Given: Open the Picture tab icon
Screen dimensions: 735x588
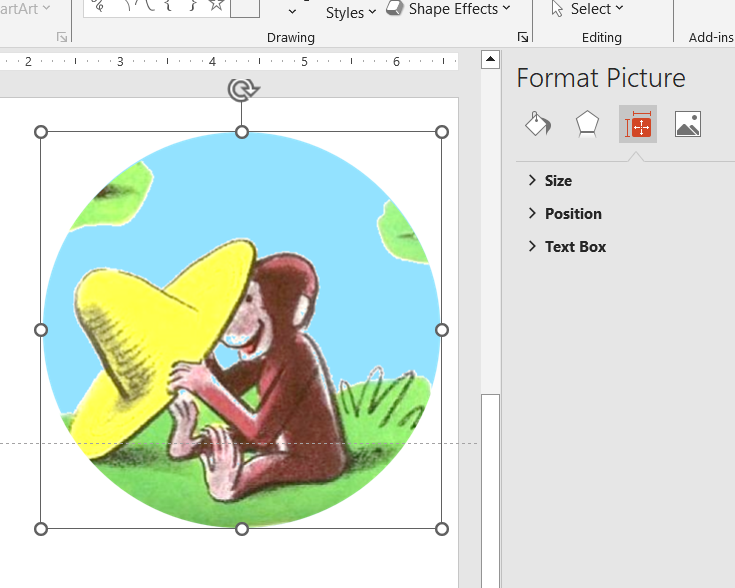Looking at the screenshot, I should tap(688, 124).
